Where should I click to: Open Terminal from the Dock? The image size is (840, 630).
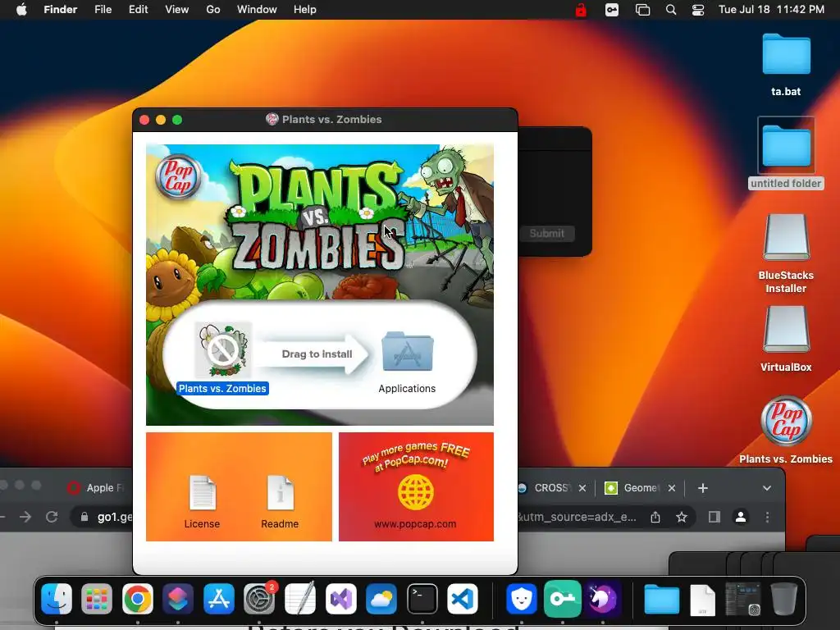422,598
